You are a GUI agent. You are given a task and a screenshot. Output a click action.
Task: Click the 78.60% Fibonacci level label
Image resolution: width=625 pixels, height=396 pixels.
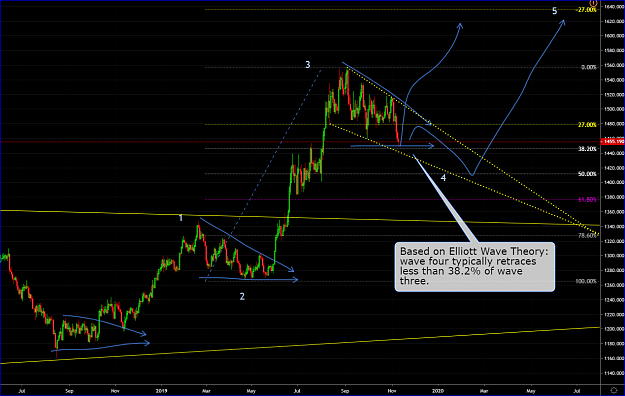click(x=587, y=235)
